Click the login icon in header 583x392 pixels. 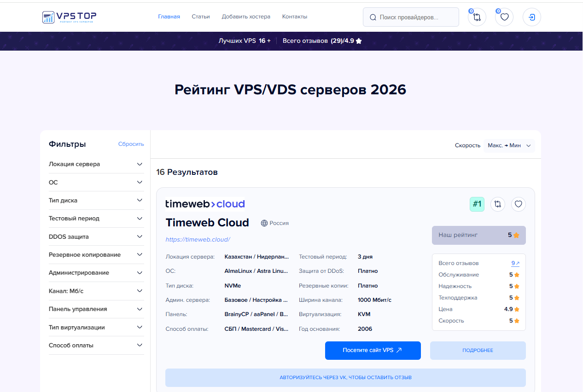532,17
